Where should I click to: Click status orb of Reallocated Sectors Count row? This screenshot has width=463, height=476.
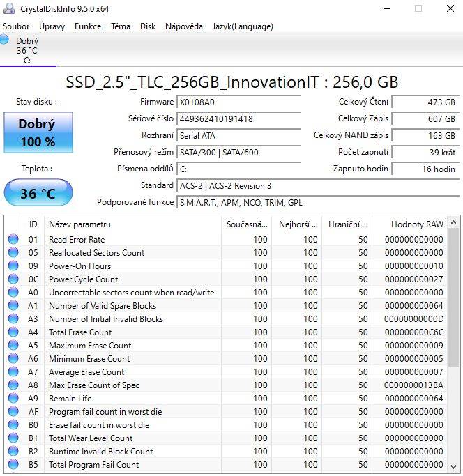(13, 252)
